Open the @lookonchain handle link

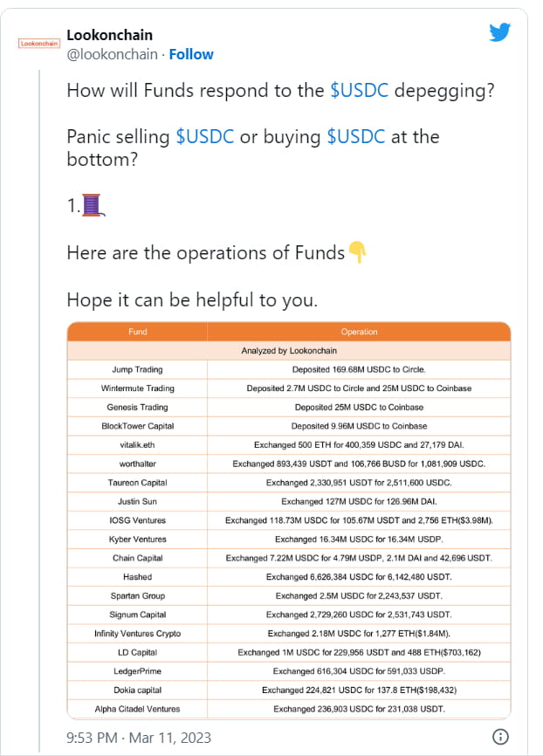coord(113,54)
